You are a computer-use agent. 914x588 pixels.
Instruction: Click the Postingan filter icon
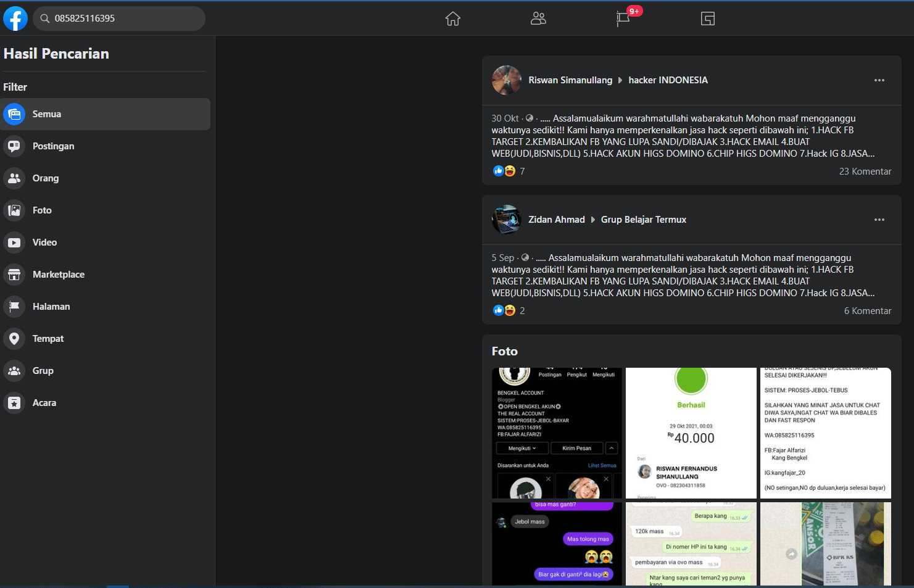click(14, 146)
